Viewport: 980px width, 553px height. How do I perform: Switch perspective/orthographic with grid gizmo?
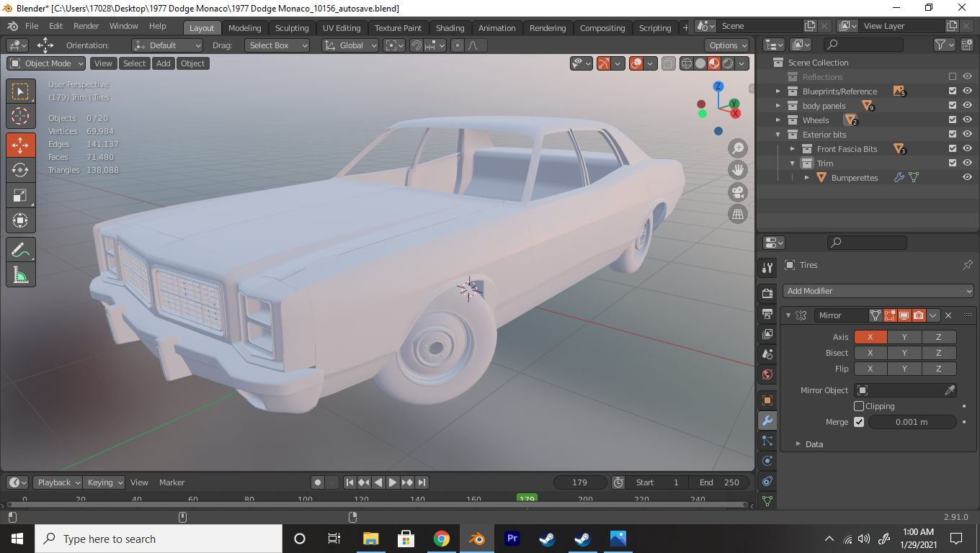[738, 214]
